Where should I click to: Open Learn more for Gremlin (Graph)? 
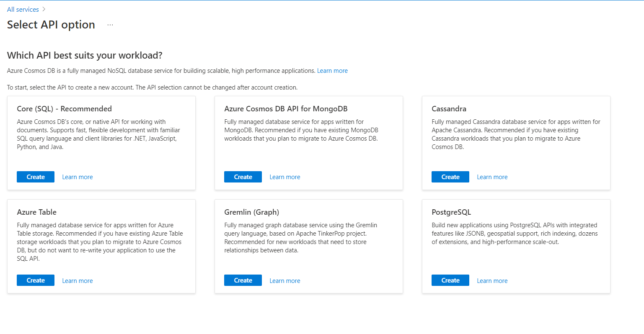pos(285,281)
